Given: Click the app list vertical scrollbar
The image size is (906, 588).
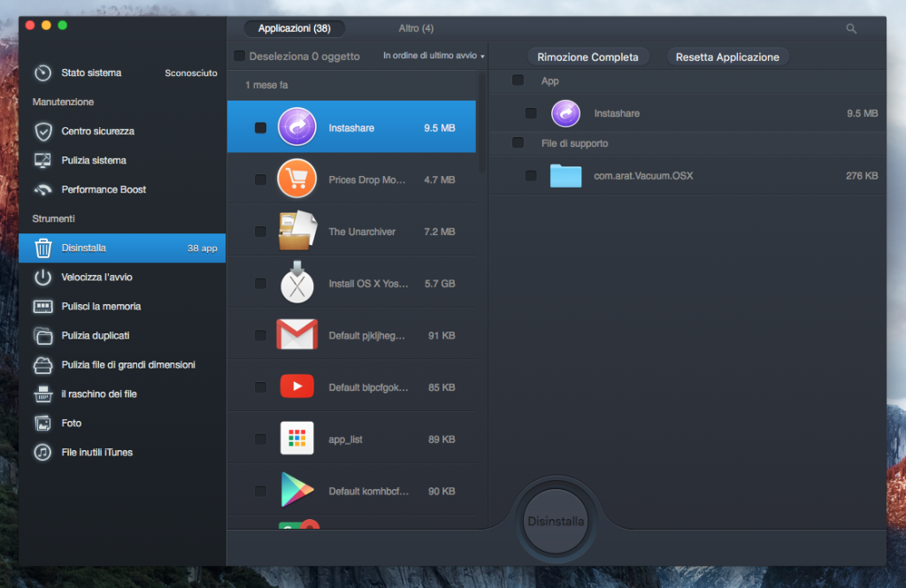Looking at the screenshot, I should click(482, 122).
